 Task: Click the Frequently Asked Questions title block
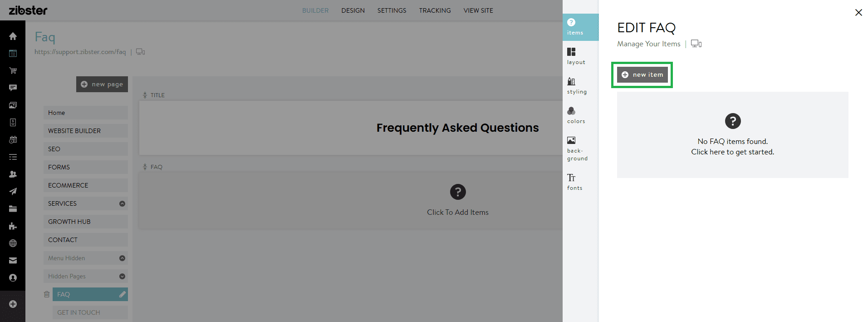351,128
